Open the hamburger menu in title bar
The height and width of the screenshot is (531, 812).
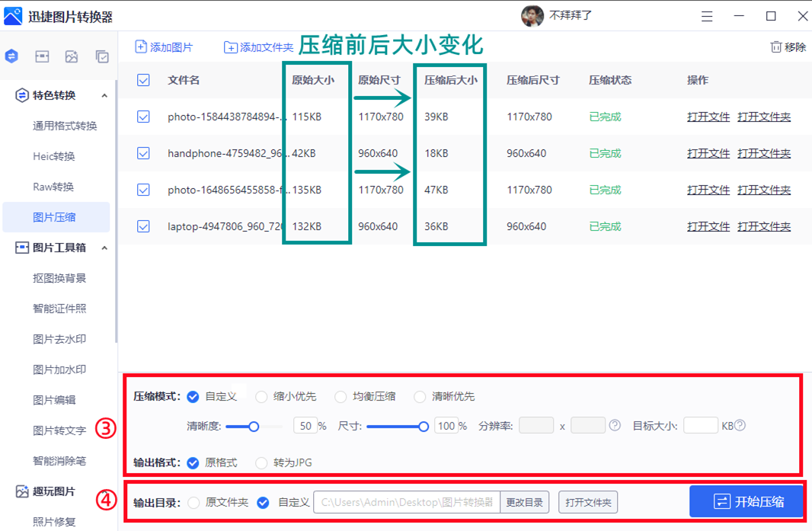point(707,16)
